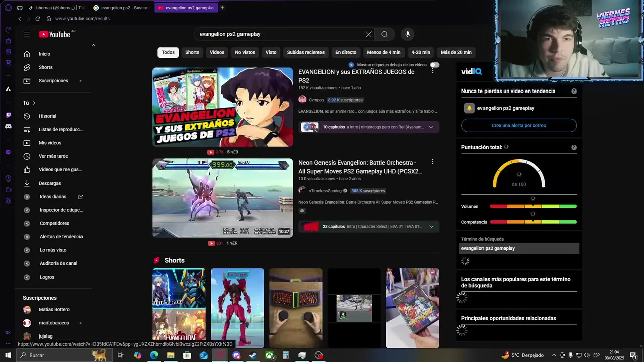
Task: Open Ideas diarias vidIQ link
Action: click(x=53, y=197)
